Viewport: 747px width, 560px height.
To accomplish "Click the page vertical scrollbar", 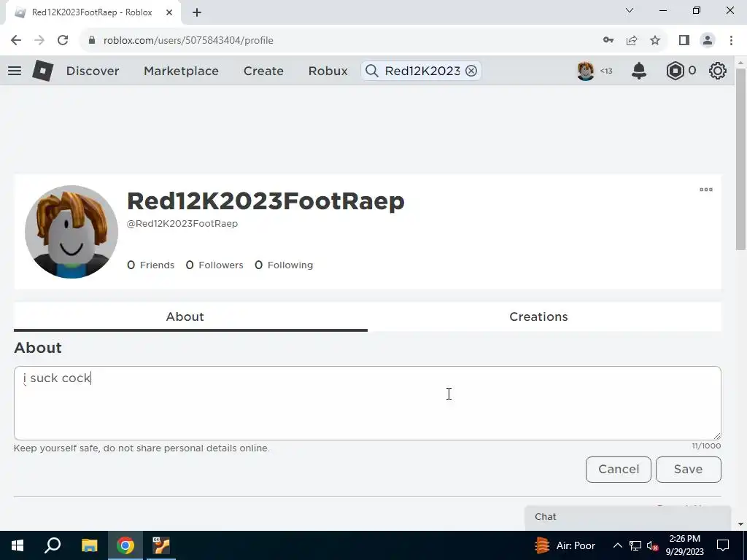I will pos(740,160).
